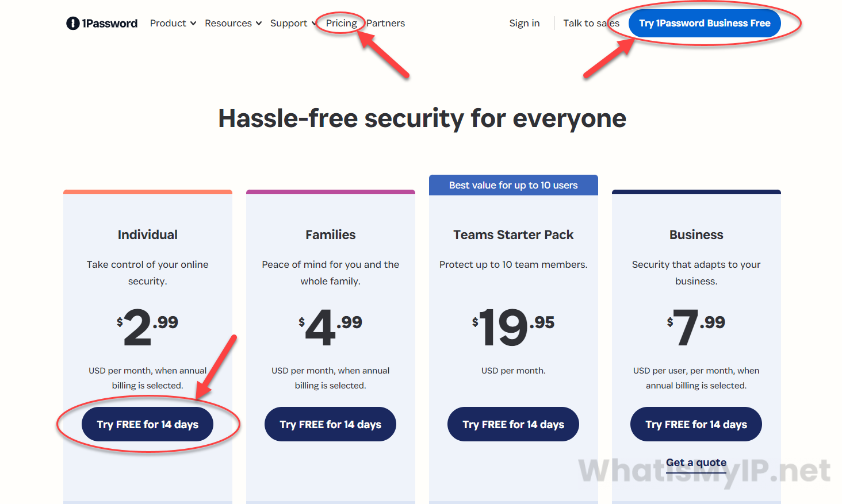Select the Pricing menu item
Screen dimensions: 842x504
point(342,23)
